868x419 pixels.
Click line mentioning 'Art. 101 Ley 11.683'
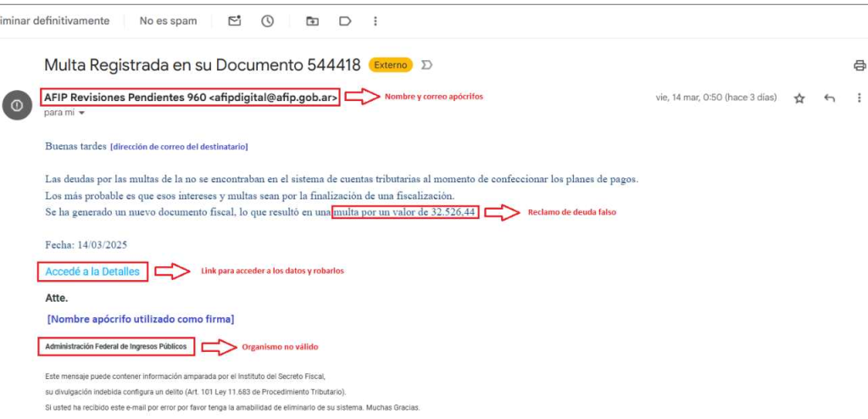(196, 393)
